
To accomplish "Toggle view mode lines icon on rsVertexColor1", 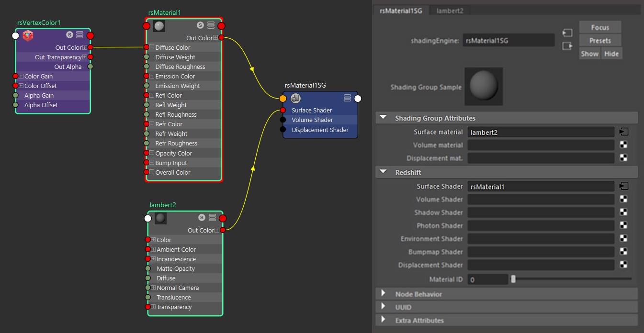I will pos(79,35).
